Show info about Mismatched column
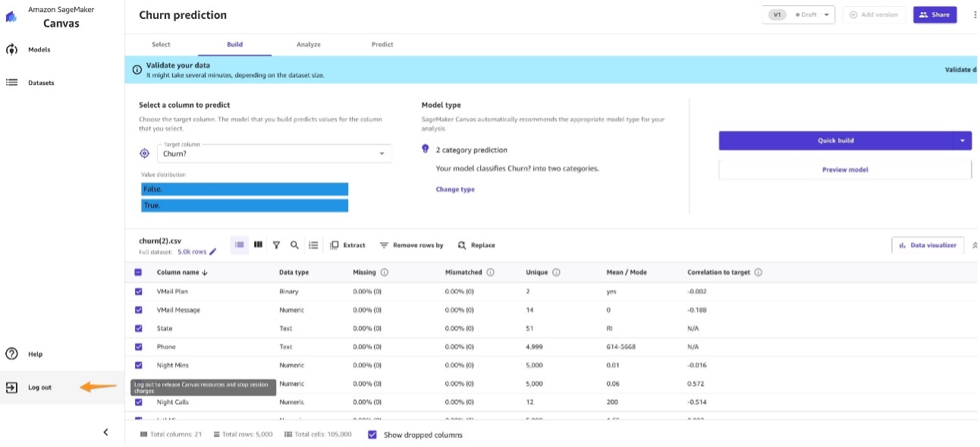Screen dimensions: 980x447 (x=490, y=272)
